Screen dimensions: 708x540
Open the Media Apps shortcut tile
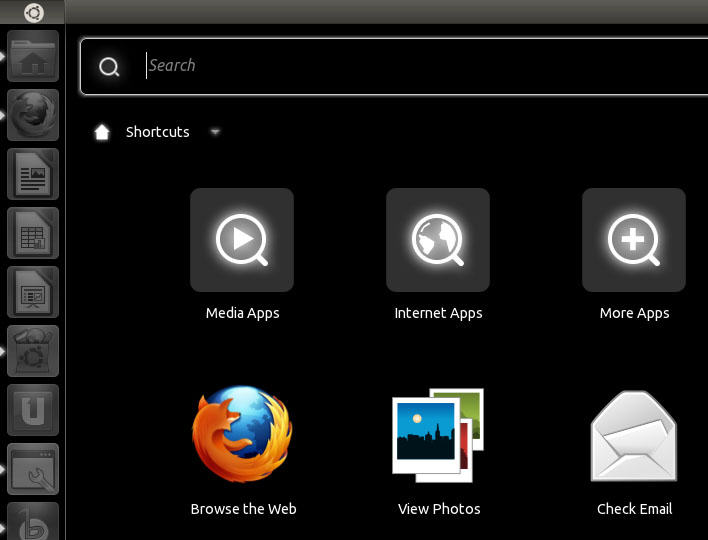(x=242, y=240)
